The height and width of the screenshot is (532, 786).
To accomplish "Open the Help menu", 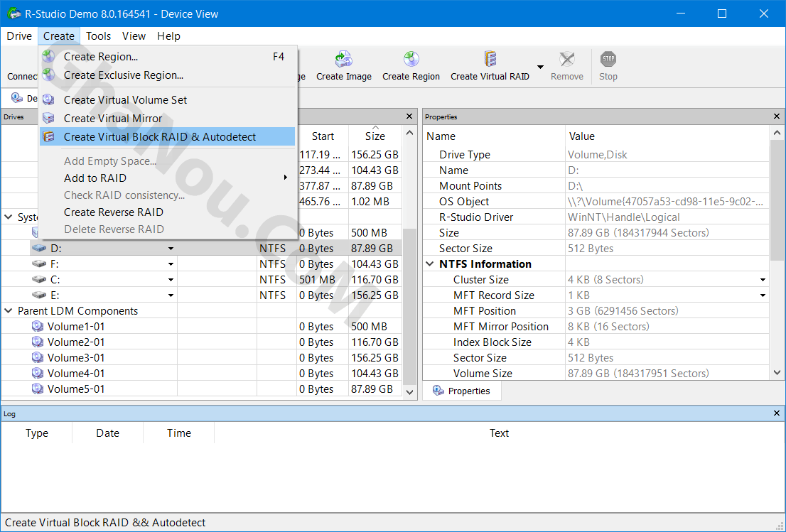I will [x=168, y=36].
